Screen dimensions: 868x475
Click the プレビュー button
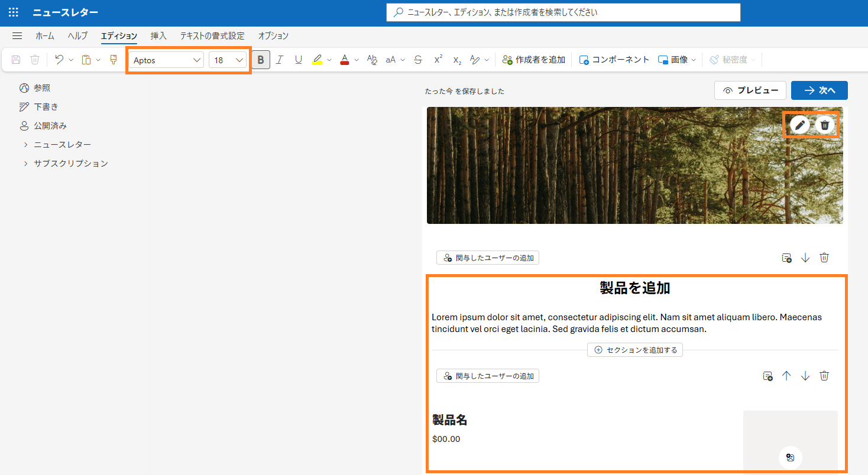pyautogui.click(x=750, y=90)
